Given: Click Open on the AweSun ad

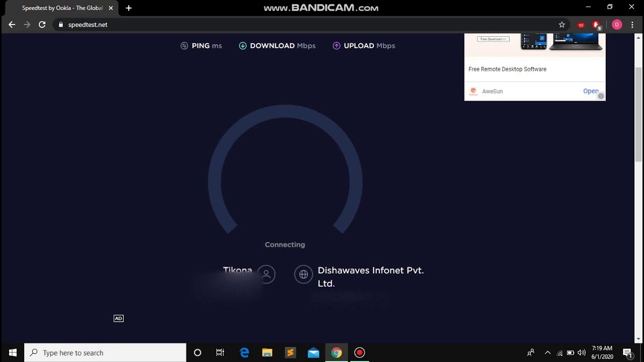Looking at the screenshot, I should [590, 91].
